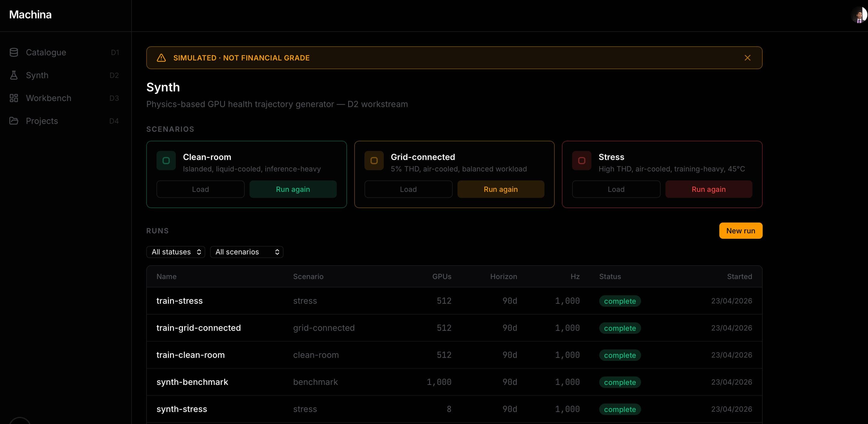Click the GPUs column header
Image resolution: width=868 pixels, height=424 pixels.
[x=442, y=276]
